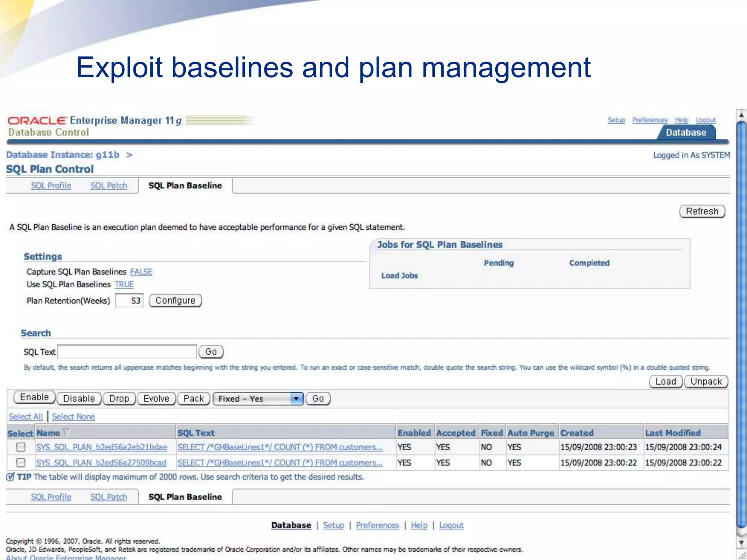Viewport: 747px width, 560px height.
Task: Open plan SYS_SQL_PLAN_b2ed56a27509bcad link
Action: pos(101,463)
